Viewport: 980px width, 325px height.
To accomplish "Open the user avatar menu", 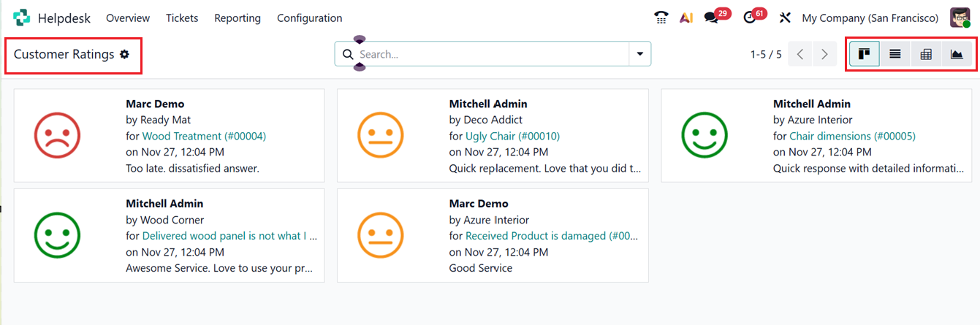I will click(960, 18).
